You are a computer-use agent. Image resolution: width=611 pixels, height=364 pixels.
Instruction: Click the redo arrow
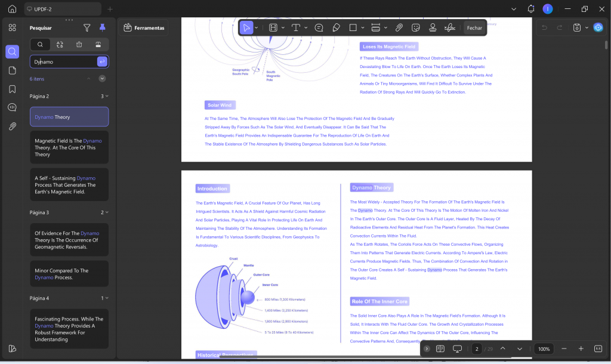click(x=560, y=27)
